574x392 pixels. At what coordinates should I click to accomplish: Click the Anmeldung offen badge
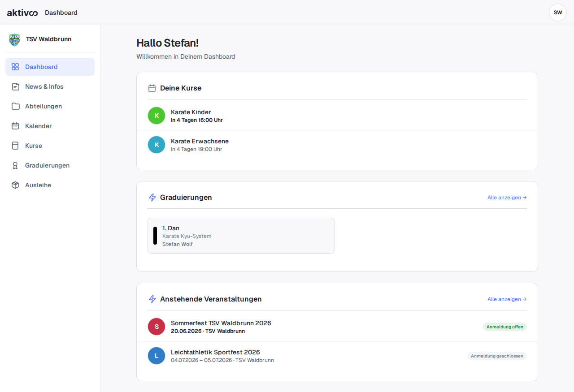505,327
